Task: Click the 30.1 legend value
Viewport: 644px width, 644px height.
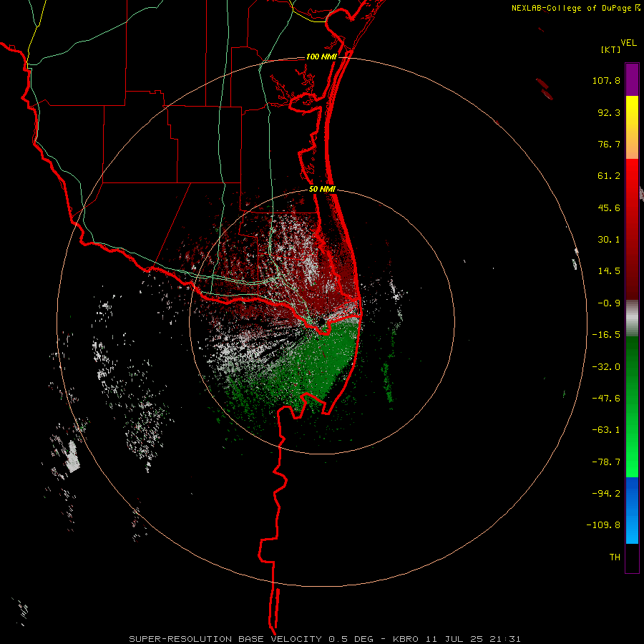Action: (609, 240)
